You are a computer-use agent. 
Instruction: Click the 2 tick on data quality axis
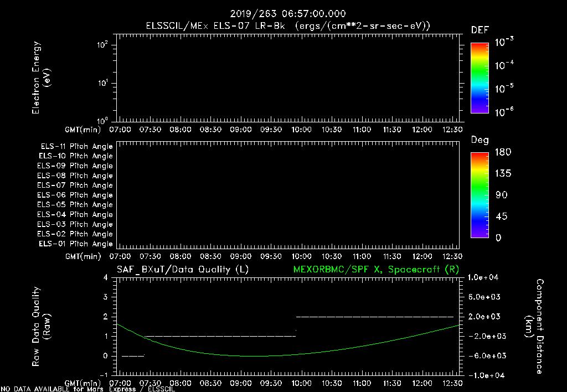tap(106, 316)
